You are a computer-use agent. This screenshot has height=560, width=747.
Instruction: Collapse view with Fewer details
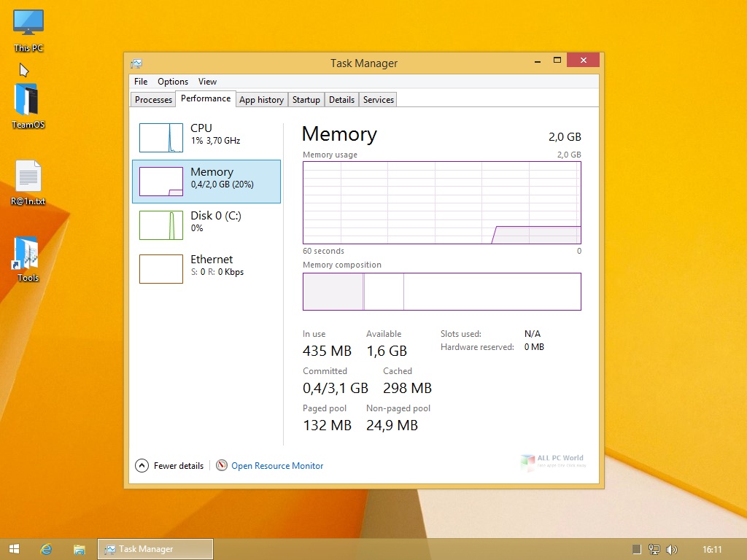coord(169,466)
